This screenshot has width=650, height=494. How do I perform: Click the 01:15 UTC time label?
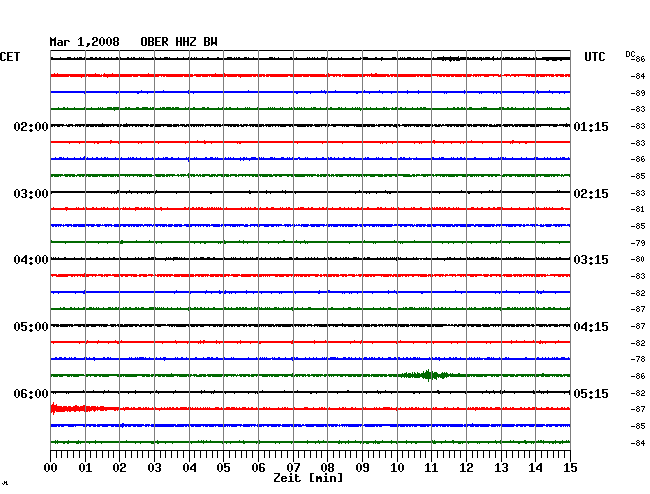pos(591,126)
